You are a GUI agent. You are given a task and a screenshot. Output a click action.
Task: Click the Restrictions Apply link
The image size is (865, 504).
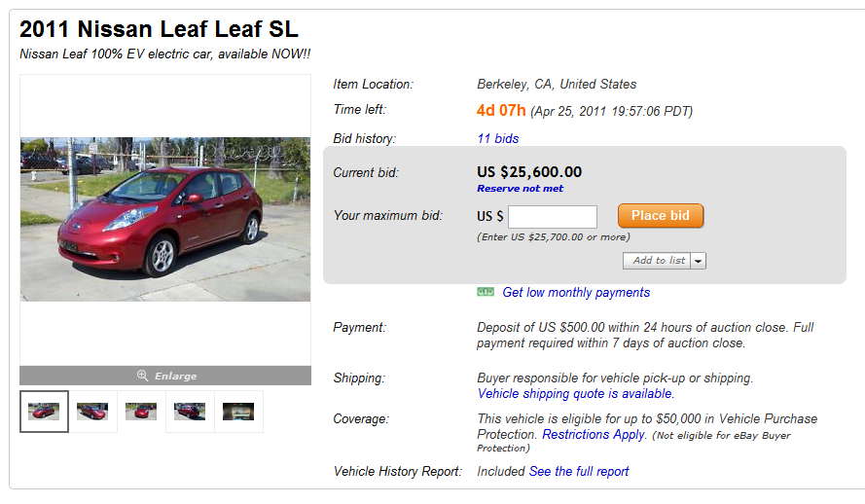[x=594, y=434]
